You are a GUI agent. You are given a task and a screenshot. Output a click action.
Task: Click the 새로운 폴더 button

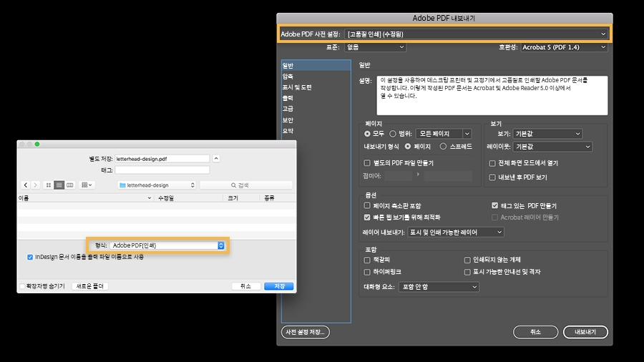tap(90, 286)
